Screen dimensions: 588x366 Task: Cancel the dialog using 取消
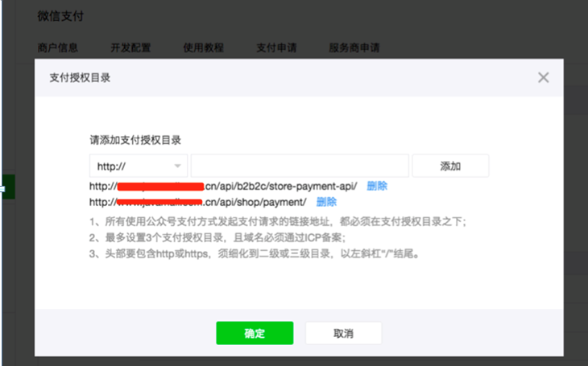[x=343, y=333]
